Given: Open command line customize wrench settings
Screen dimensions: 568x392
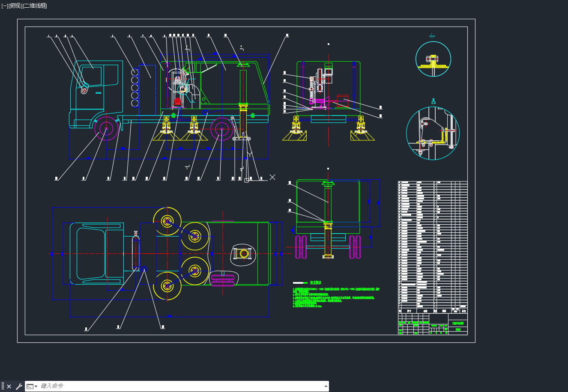Looking at the screenshot, I should point(19,386).
